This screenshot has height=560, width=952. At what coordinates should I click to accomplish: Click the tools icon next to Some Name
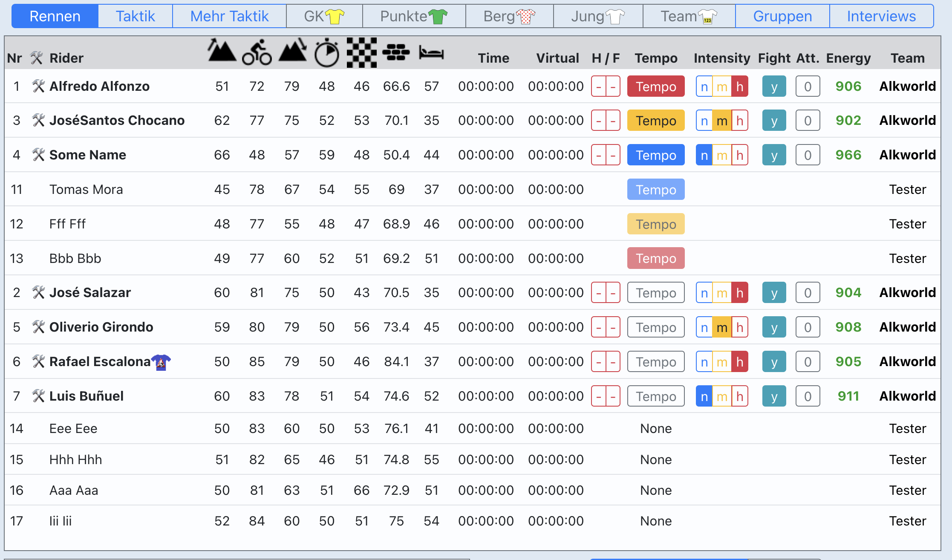click(x=38, y=155)
